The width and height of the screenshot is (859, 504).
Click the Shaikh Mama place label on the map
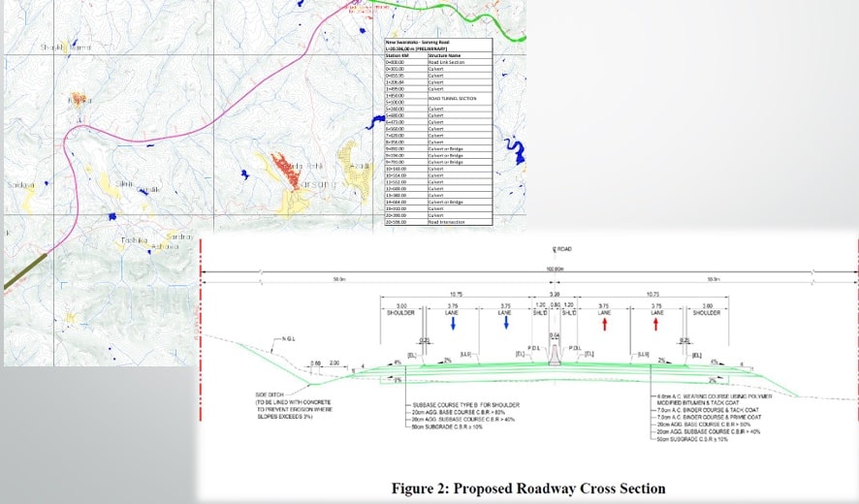pyautogui.click(x=66, y=47)
